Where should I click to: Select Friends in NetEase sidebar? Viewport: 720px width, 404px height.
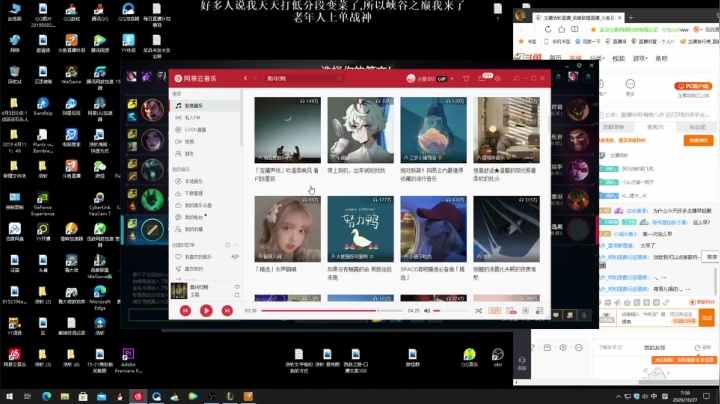click(x=205, y=153)
